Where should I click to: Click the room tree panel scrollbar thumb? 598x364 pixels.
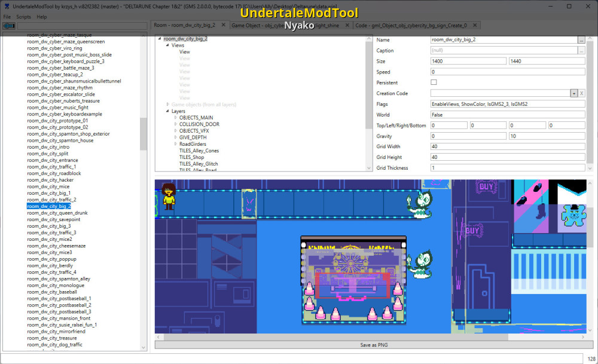[x=368, y=85]
